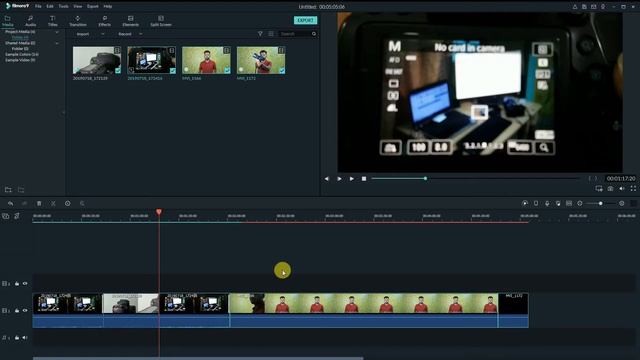Select Sample Video in the media tree
The image size is (640, 360).
[20, 60]
